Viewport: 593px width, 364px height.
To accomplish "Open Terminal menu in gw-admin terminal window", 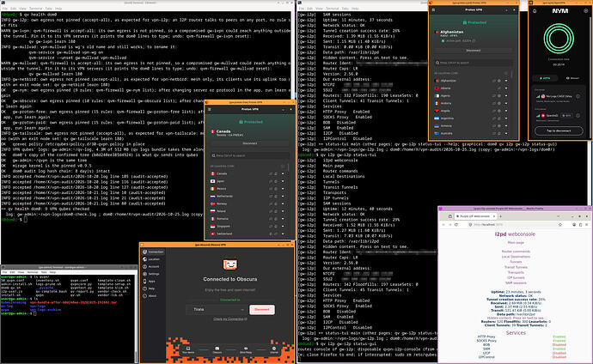I will click(33, 272).
